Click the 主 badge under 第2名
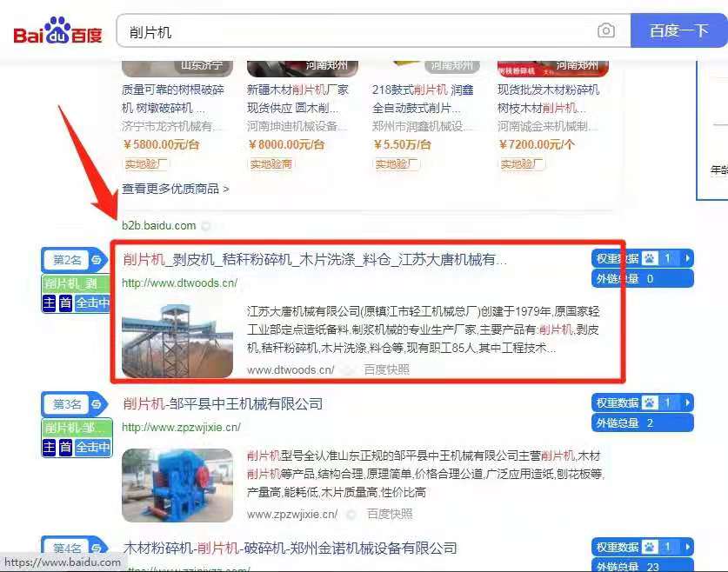Viewport: 728px width, 572px height. [x=50, y=303]
